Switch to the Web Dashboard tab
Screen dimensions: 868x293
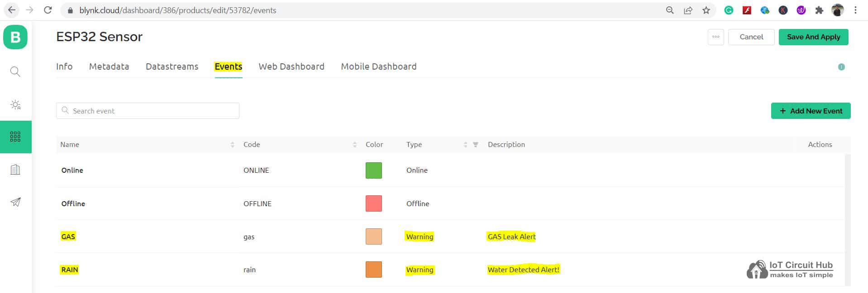[x=291, y=66]
